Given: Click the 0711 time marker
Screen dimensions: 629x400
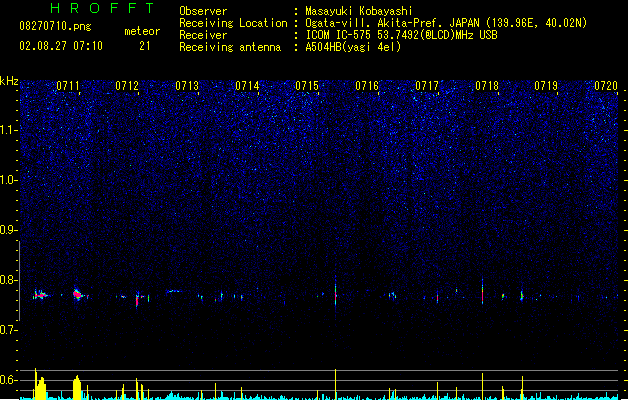Looking at the screenshot, I should point(68,86).
